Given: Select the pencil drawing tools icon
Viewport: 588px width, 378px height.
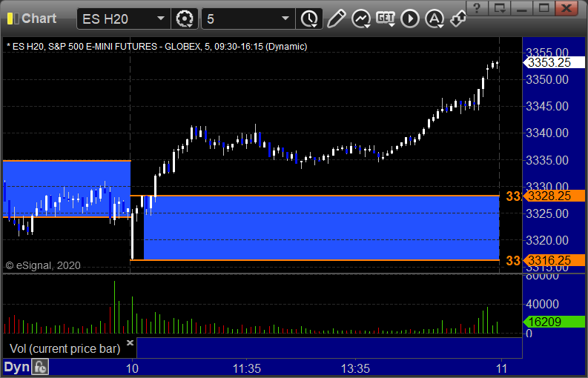Looking at the screenshot, I should (x=336, y=19).
